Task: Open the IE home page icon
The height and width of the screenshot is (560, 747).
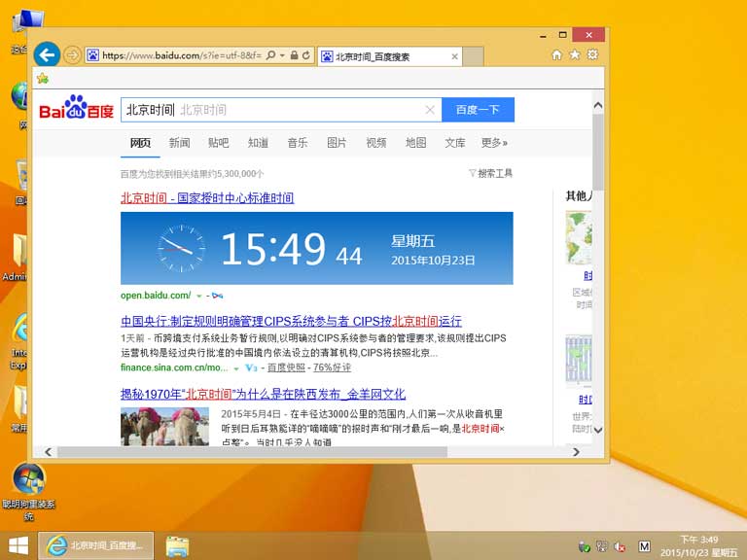Action: pyautogui.click(x=556, y=55)
